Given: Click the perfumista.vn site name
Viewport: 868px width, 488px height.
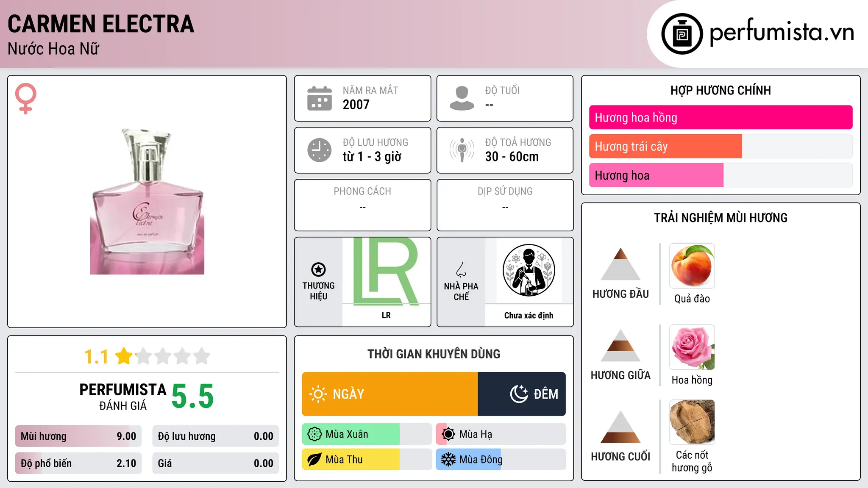Looking at the screenshot, I should [x=782, y=32].
